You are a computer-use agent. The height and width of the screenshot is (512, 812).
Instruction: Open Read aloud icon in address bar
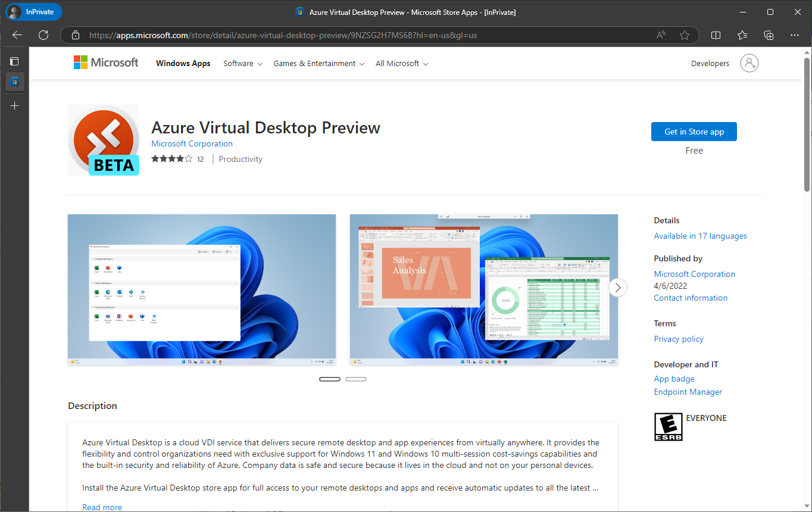[661, 35]
